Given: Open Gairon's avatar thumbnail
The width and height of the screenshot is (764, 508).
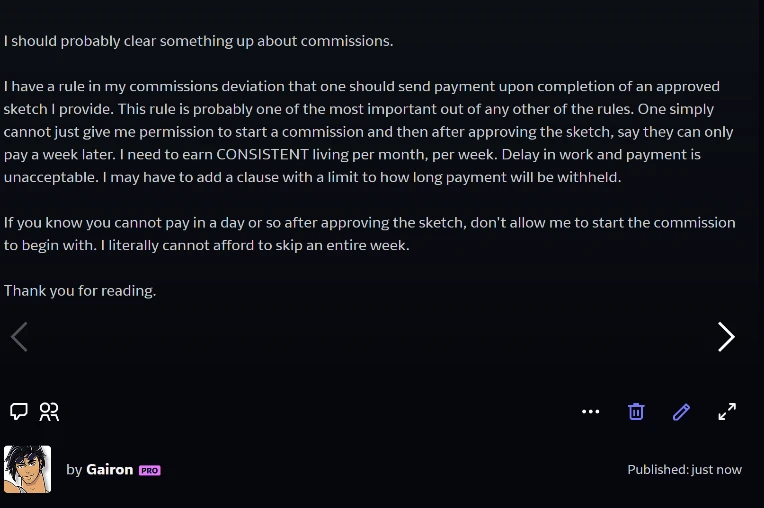Looking at the screenshot, I should click(27, 469).
